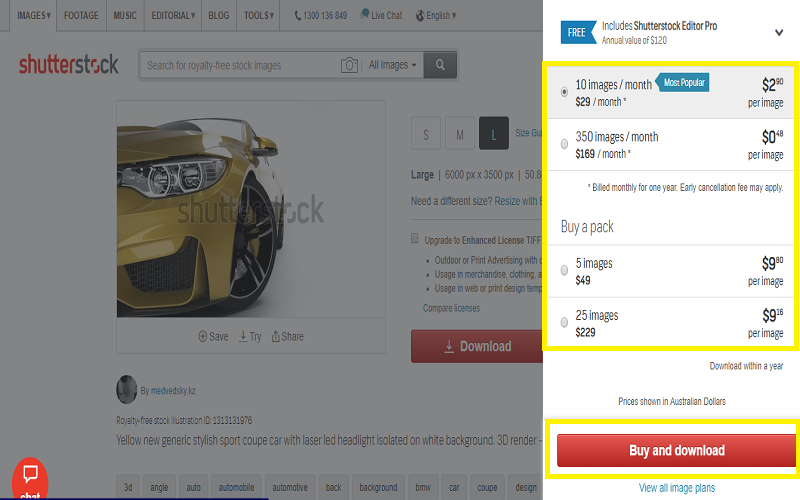Click the globe icon next to English

[x=420, y=16]
